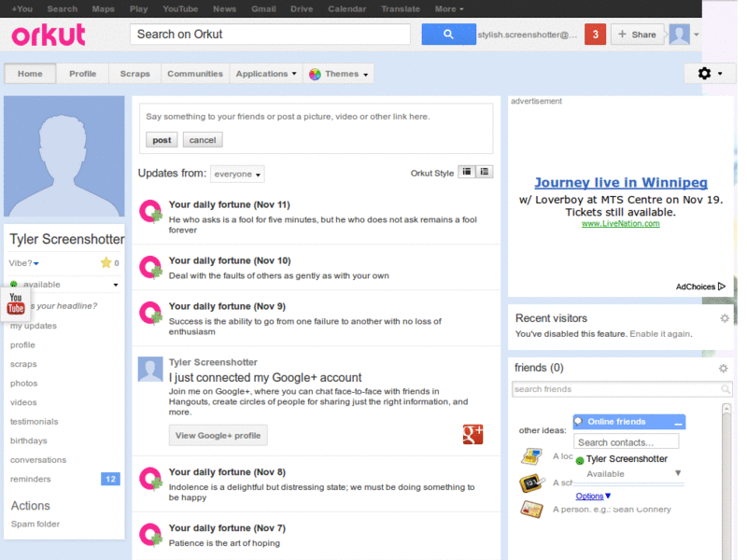The height and width of the screenshot is (560, 747).
Task: Open reminders with 12 badge
Action: (64, 479)
